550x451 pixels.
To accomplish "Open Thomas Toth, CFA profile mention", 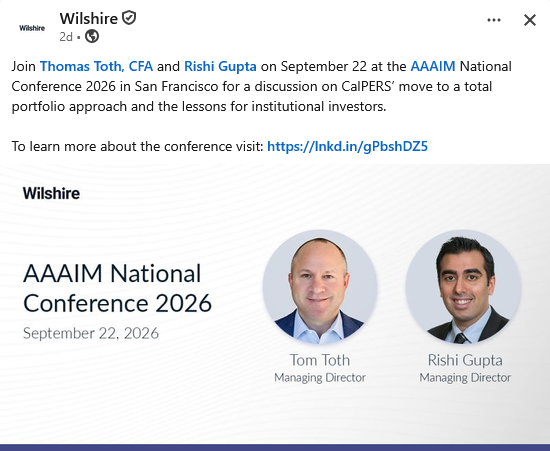I will point(96,66).
